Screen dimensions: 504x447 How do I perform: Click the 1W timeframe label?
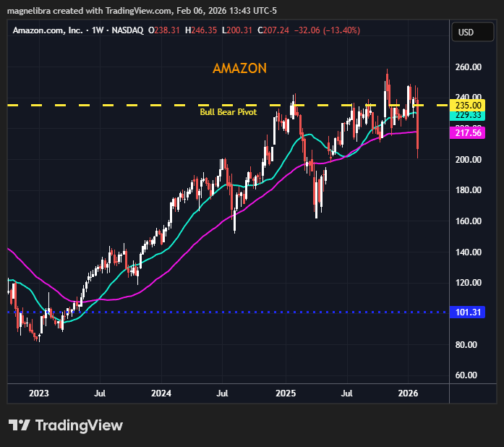coord(98,30)
